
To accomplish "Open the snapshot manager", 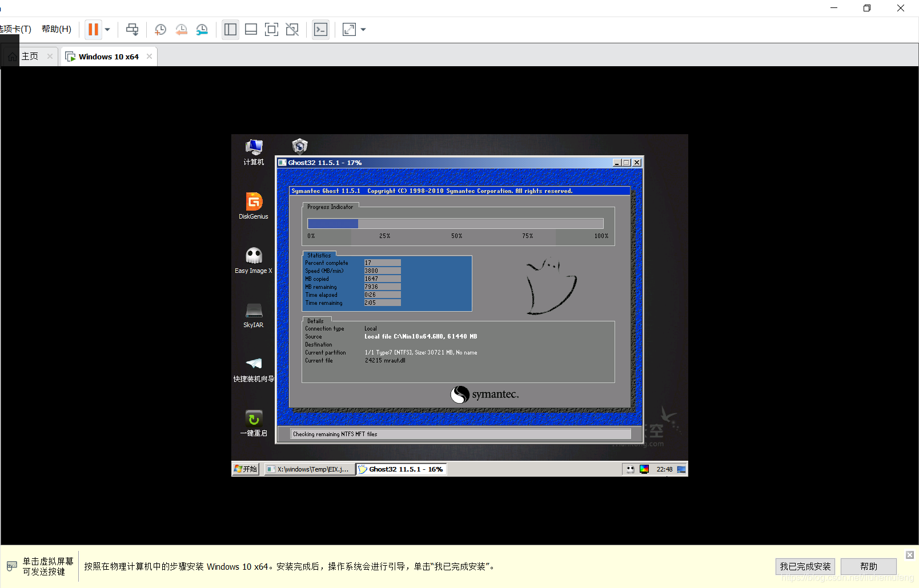I will pos(202,29).
